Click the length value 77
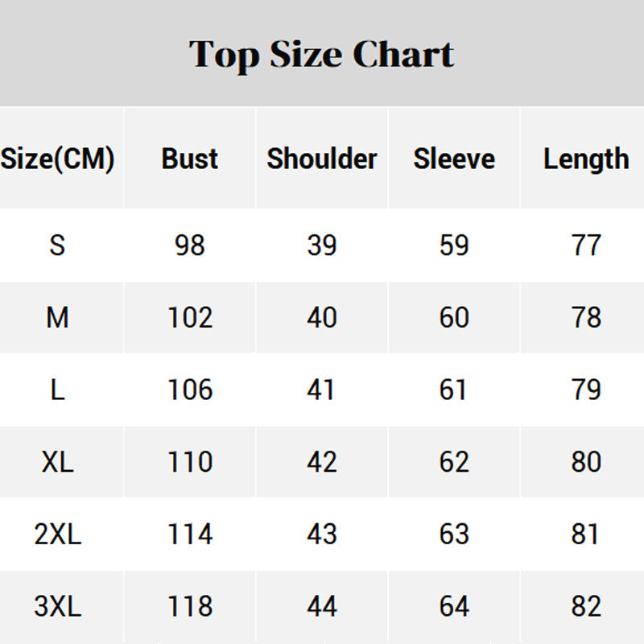Viewport: 644px width, 644px height. coord(586,245)
